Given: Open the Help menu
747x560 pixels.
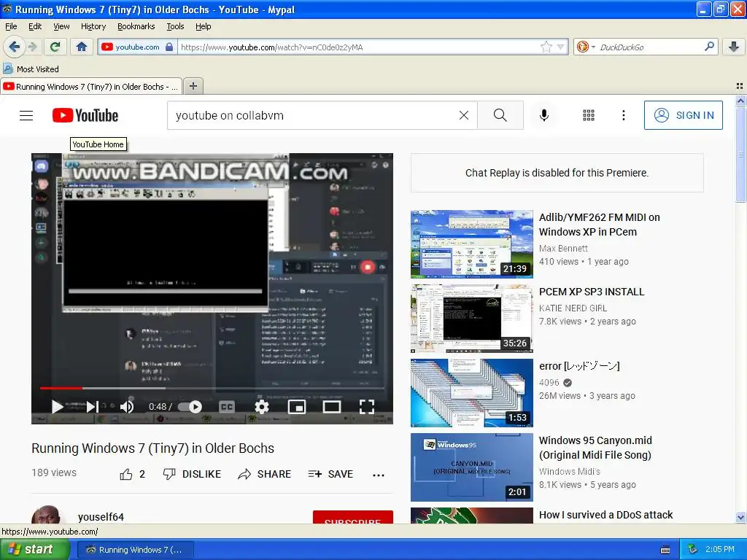Looking at the screenshot, I should click(203, 26).
